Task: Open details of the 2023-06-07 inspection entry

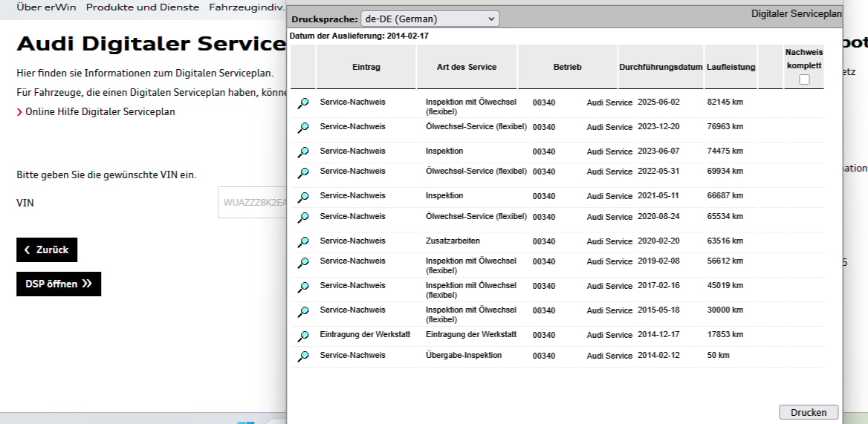Action: pyautogui.click(x=302, y=152)
